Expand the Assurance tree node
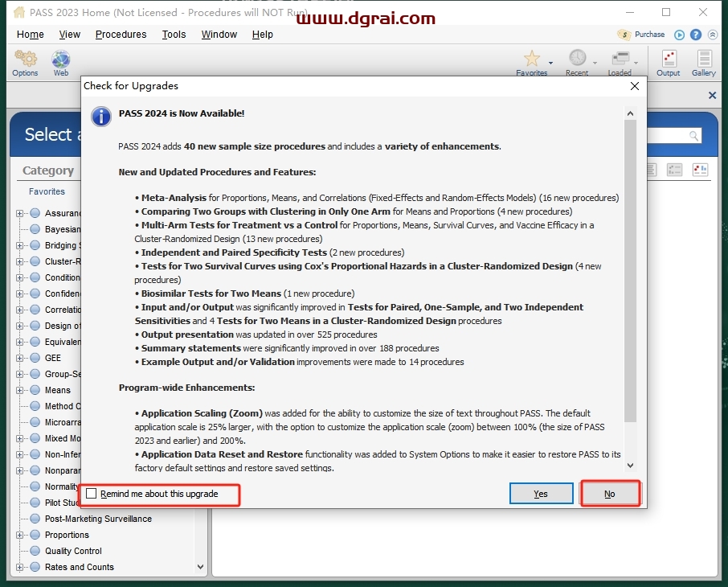Viewport: 728px width, 587px height. (x=19, y=213)
